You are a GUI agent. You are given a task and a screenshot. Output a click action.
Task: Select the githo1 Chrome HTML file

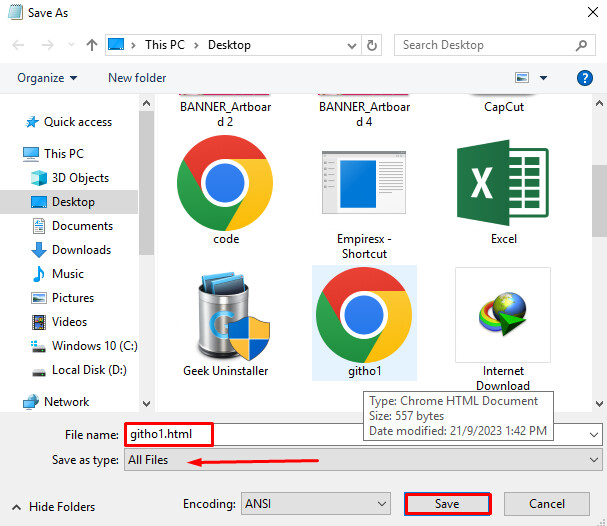[364, 320]
